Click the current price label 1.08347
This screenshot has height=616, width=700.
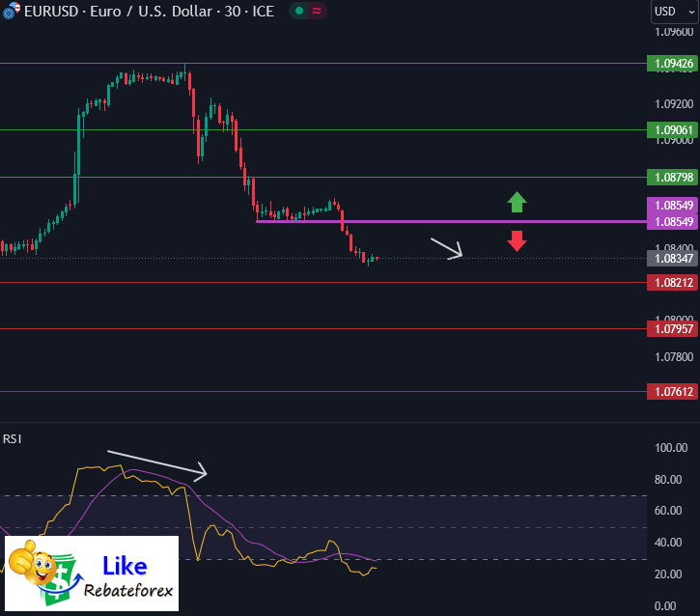click(672, 258)
